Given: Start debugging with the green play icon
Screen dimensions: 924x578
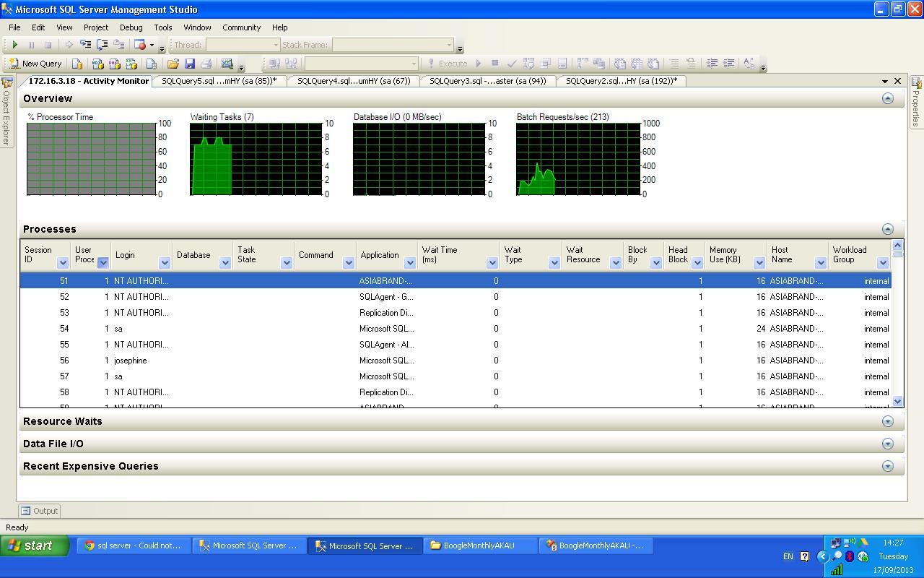Looking at the screenshot, I should tap(15, 45).
